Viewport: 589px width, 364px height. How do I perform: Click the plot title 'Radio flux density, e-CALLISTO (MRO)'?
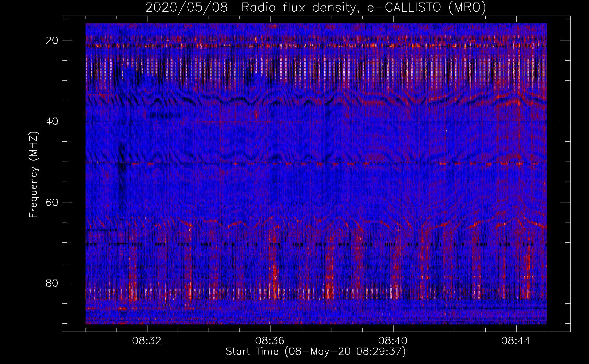364,8
